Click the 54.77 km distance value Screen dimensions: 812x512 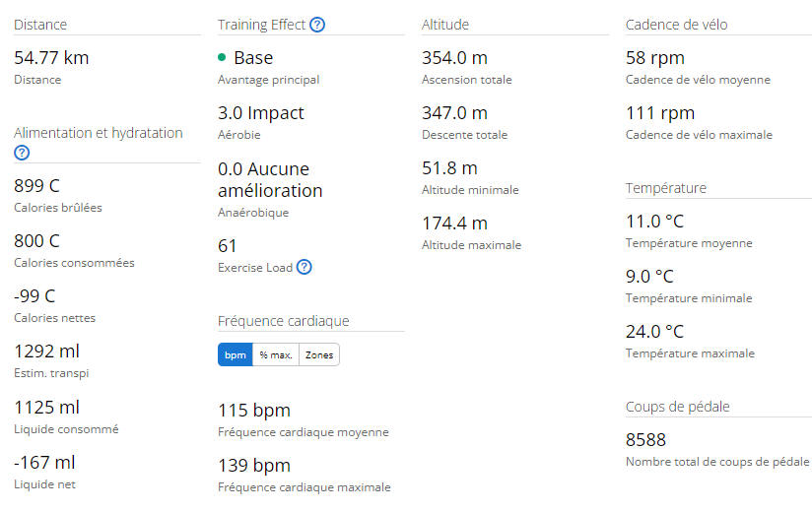51,57
